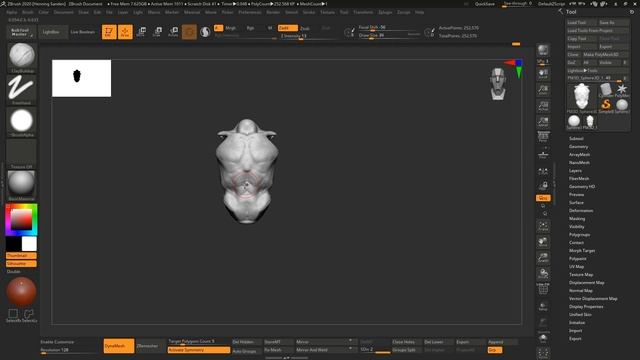
Task: Open the Brush menu
Action: click(28, 12)
